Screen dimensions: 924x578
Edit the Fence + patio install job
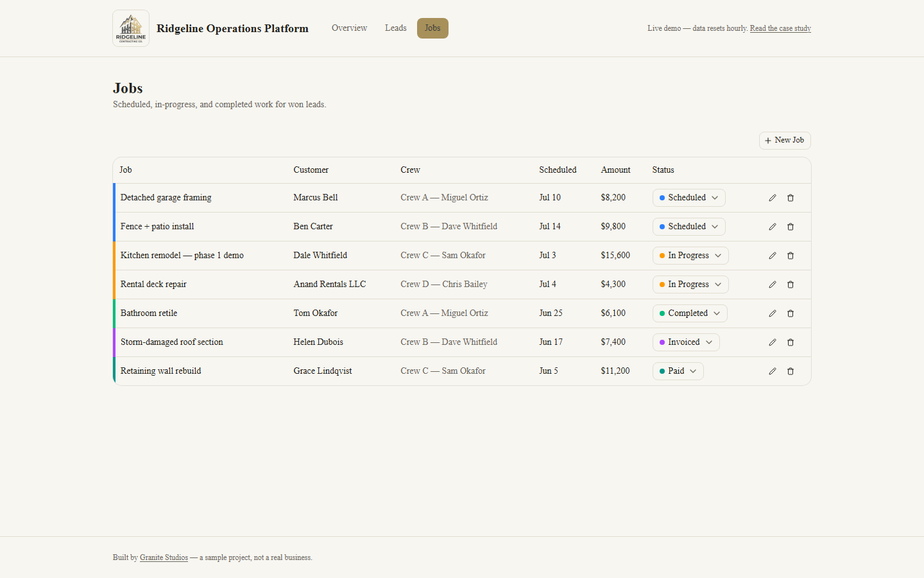[x=773, y=227]
